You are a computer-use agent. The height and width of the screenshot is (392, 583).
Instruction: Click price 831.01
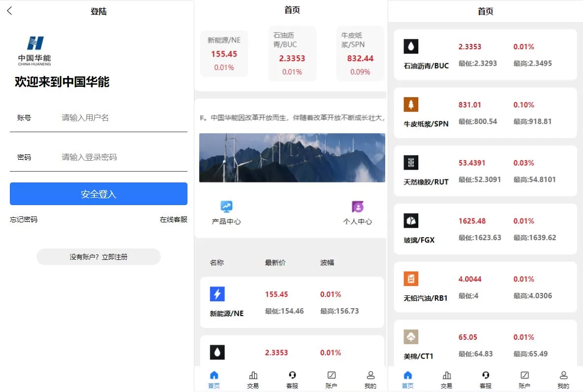click(470, 105)
